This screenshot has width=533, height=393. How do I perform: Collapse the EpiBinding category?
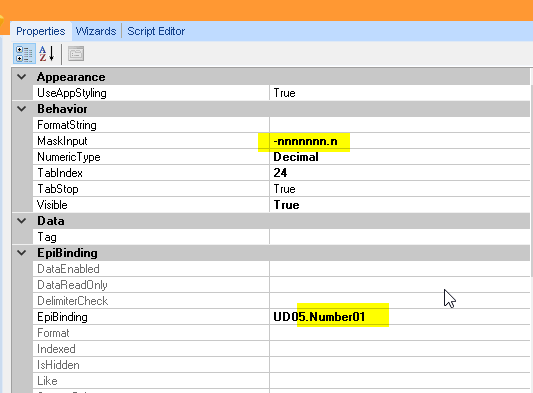coord(22,253)
